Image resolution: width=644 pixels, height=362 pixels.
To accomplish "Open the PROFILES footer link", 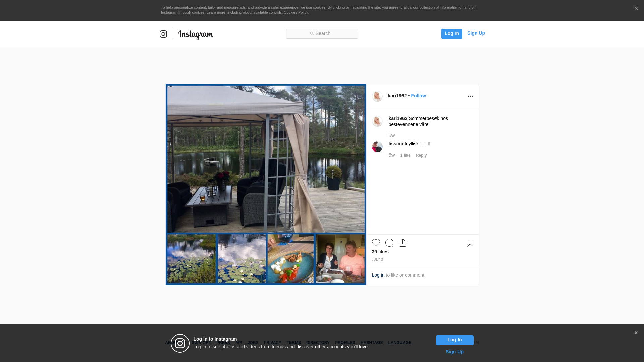I will pos(345,343).
